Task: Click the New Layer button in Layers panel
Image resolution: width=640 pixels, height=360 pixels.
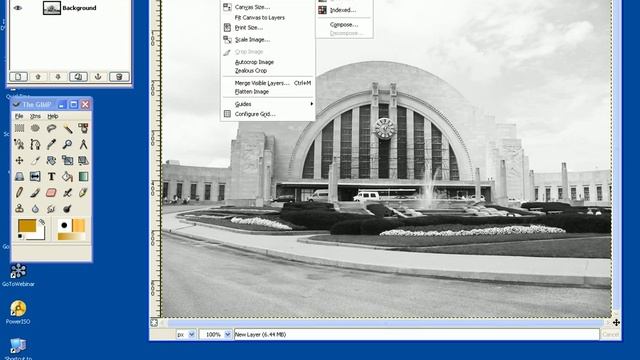Action: pyautogui.click(x=18, y=76)
